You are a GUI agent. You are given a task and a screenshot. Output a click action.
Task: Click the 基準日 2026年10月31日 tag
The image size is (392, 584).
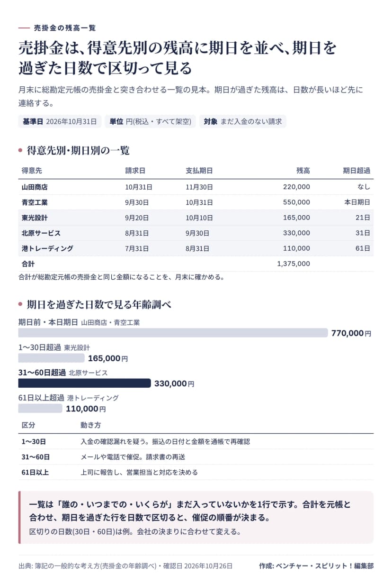pyautogui.click(x=60, y=121)
